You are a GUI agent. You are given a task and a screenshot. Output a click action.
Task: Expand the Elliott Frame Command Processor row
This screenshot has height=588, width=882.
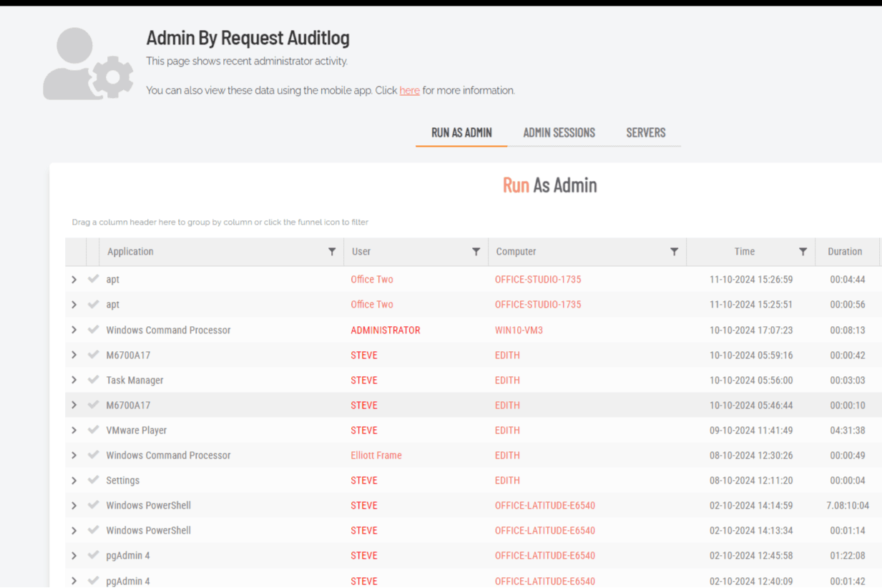pyautogui.click(x=74, y=455)
